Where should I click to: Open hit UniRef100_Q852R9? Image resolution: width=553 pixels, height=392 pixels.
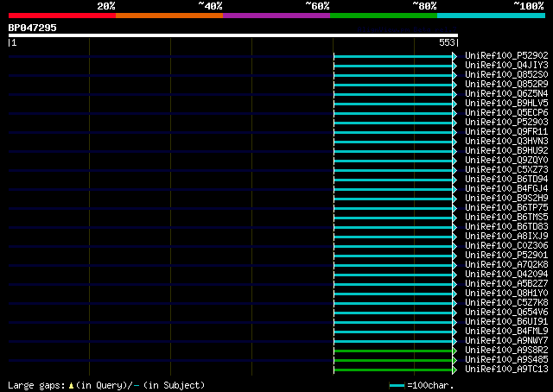pyautogui.click(x=506, y=85)
